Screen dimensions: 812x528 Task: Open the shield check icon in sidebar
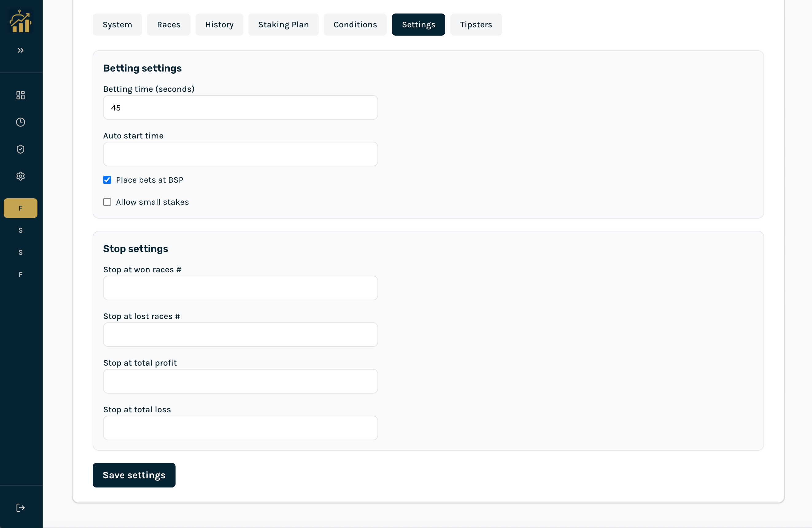tap(21, 149)
